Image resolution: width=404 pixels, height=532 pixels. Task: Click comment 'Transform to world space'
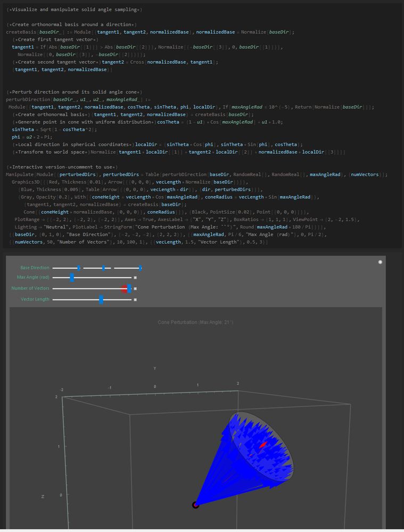(51, 152)
